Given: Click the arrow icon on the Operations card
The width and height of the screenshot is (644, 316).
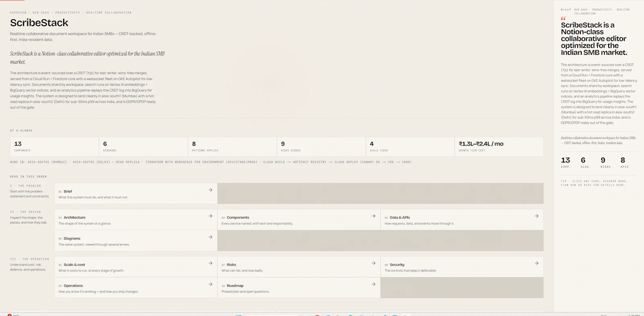Looking at the screenshot, I should [x=210, y=284].
